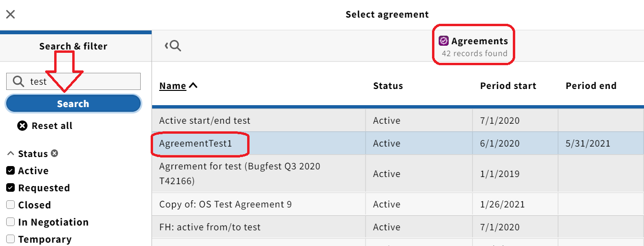Uncheck the Requested status checkbox
The width and height of the screenshot is (644, 246).
[x=10, y=187]
